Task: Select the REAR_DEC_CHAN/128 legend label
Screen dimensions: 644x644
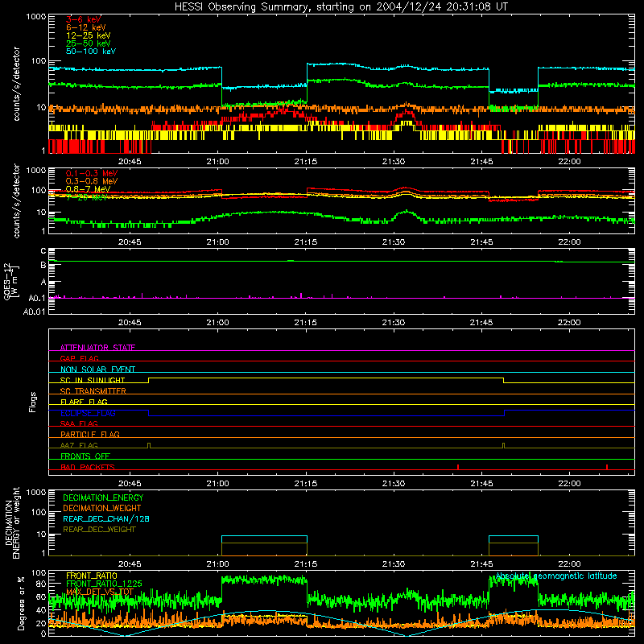Action: (x=106, y=518)
